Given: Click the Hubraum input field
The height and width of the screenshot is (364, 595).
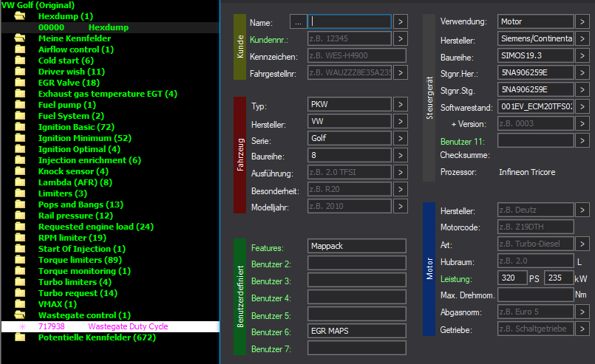Looking at the screenshot, I should tap(535, 261).
